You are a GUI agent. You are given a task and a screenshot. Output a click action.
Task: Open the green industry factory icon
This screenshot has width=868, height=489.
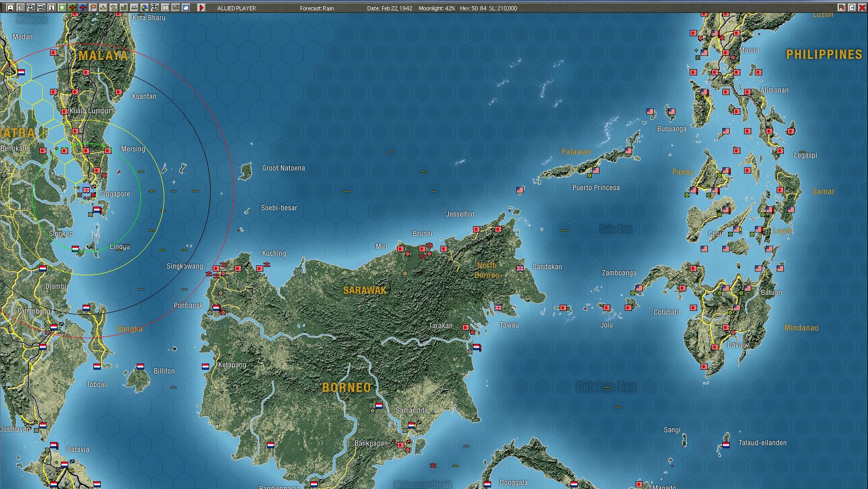(x=124, y=8)
